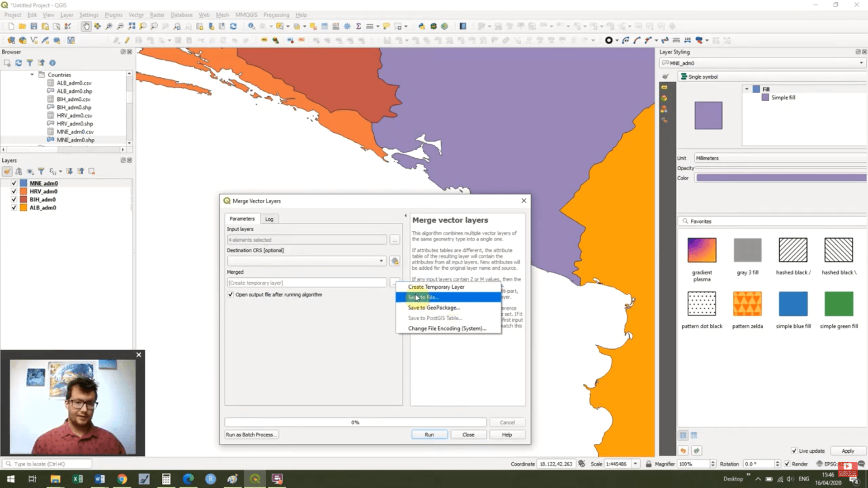The height and width of the screenshot is (488, 868).
Task: Click the filter icon in Layers panel
Action: (x=41, y=171)
